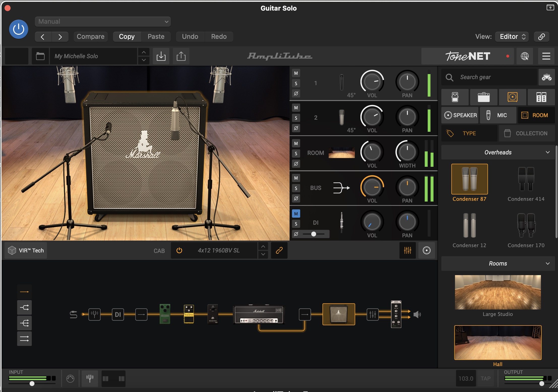The height and width of the screenshot is (392, 558).
Task: Mute mic channel 1
Action: click(296, 73)
